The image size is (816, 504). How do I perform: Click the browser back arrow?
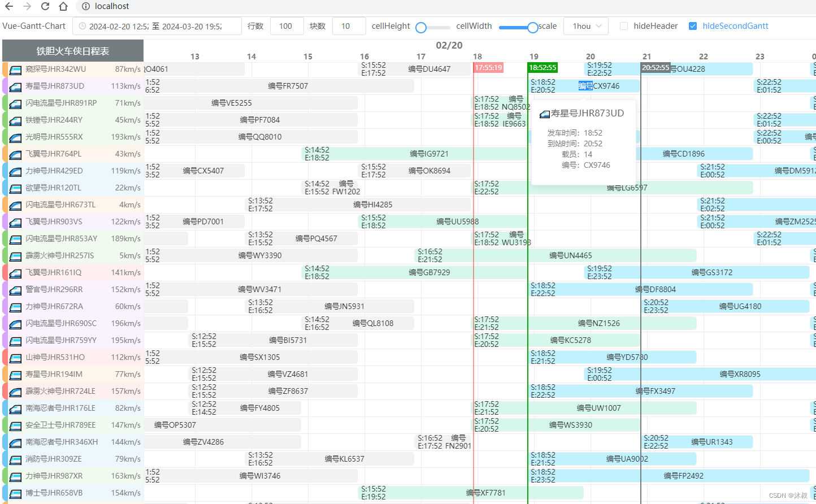point(10,6)
